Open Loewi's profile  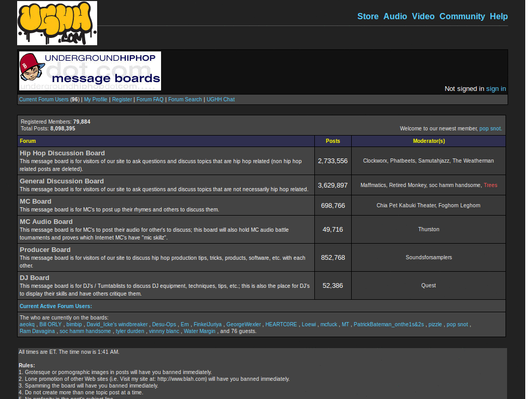[x=309, y=324]
